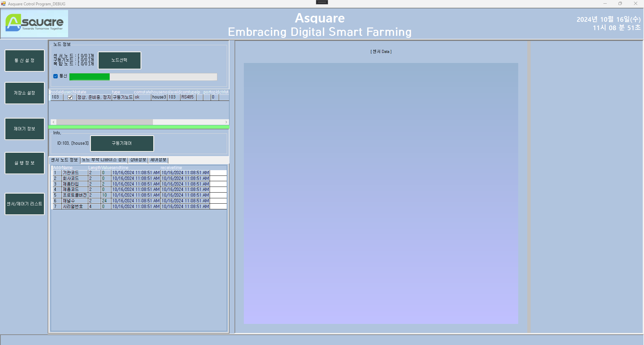The image size is (644, 345).
Task: Select the 제품타입 row name
Action: point(75,184)
